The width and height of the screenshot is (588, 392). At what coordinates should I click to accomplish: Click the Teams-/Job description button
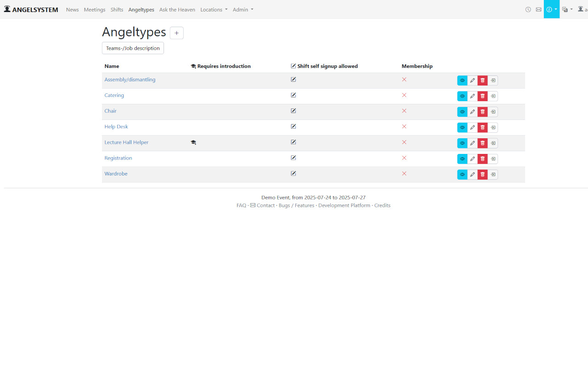click(133, 48)
